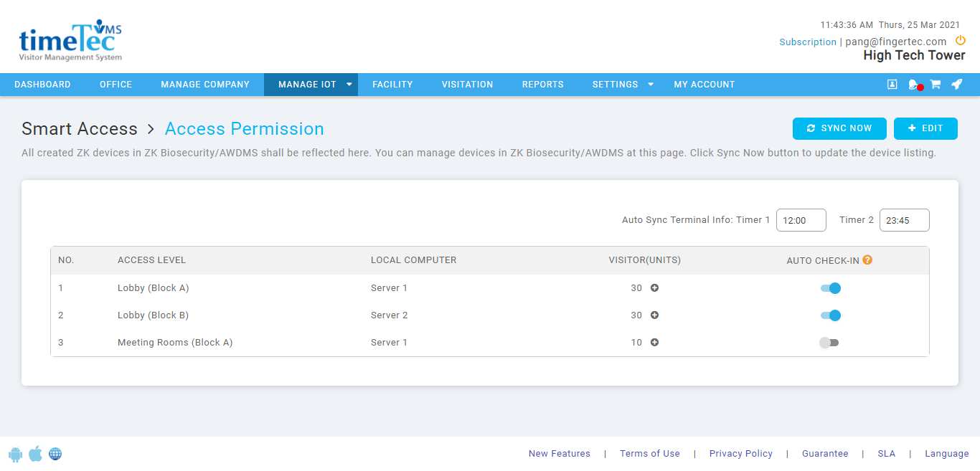Click the Local Computer column header
The width and height of the screenshot is (980, 471).
click(x=413, y=260)
